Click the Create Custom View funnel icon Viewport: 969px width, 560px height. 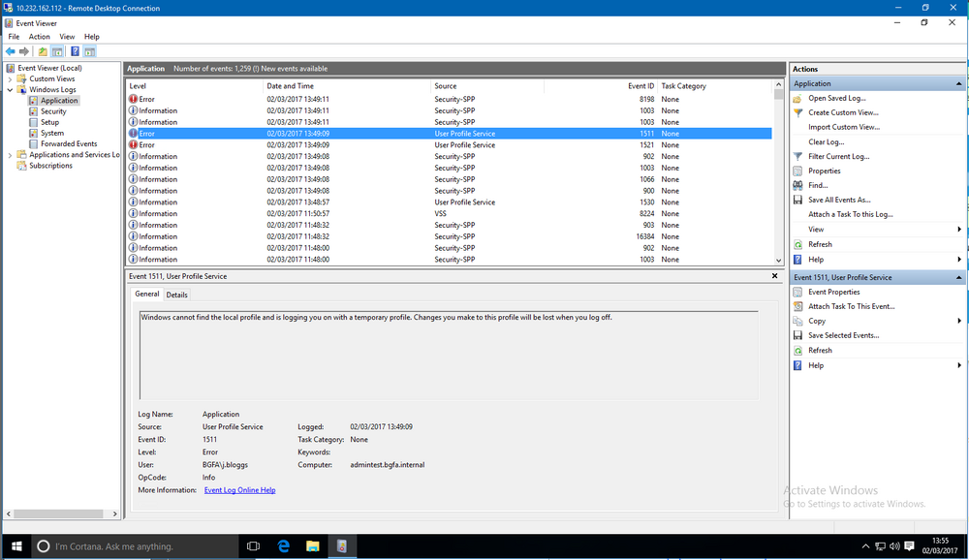pos(797,112)
